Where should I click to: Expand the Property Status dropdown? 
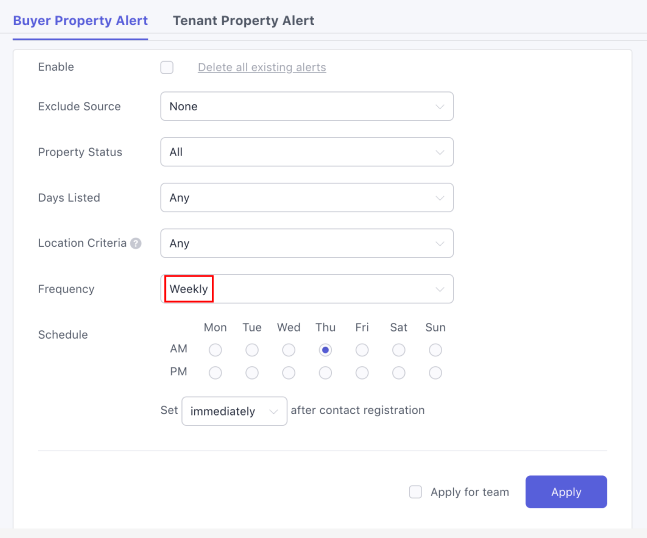(x=306, y=152)
